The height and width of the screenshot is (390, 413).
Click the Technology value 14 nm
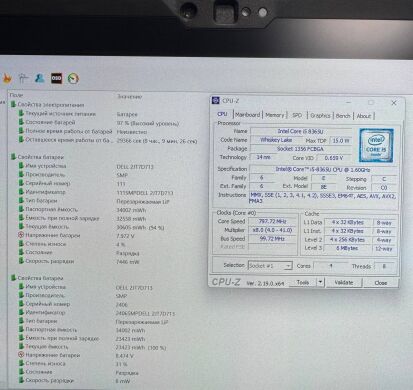coord(264,157)
